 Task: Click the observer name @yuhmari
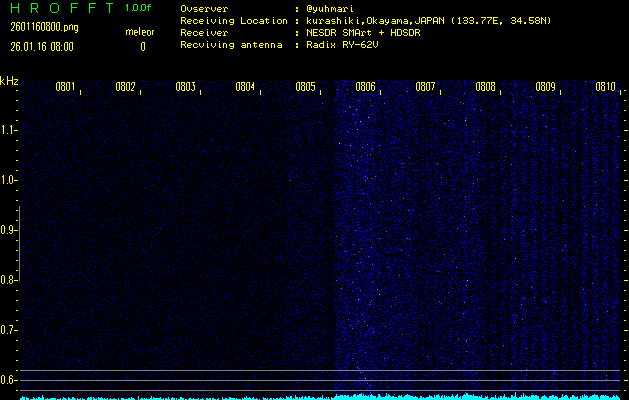tap(330, 9)
